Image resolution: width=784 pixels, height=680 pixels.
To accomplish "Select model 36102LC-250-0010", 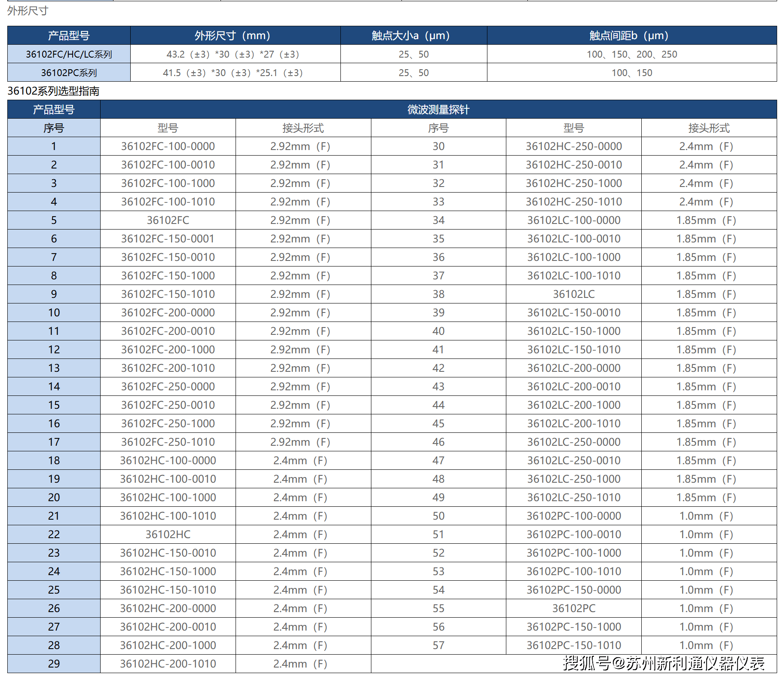I will pos(574,460).
